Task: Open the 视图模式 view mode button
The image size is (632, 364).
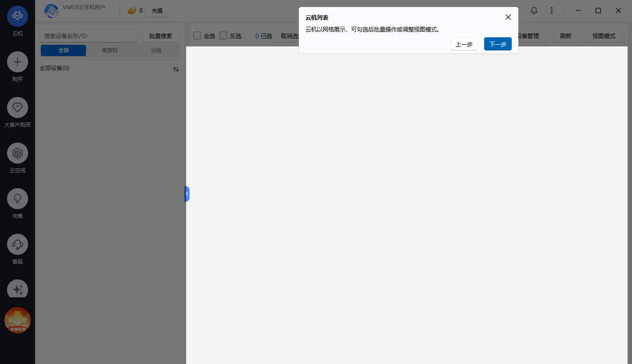Action: pos(604,36)
